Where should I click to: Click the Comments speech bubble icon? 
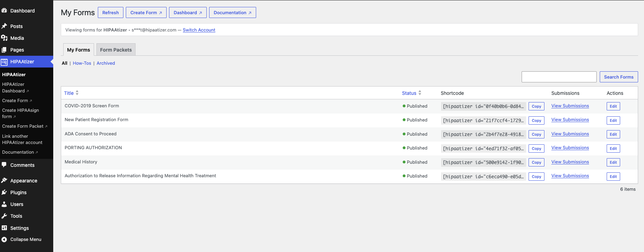[x=4, y=165]
